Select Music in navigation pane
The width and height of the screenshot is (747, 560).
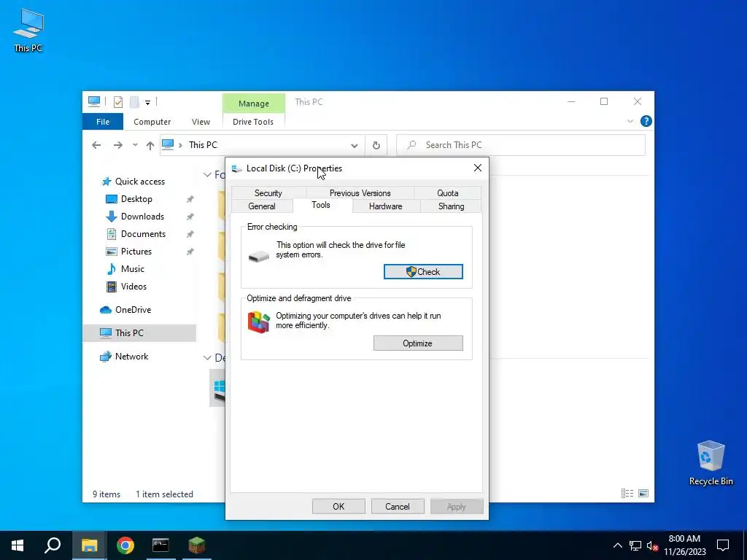[125, 269]
